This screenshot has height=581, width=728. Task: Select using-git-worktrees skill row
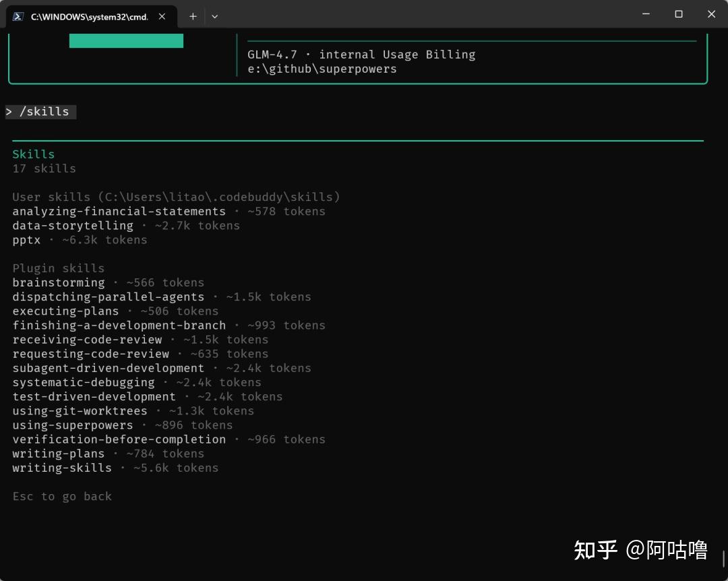tap(133, 411)
